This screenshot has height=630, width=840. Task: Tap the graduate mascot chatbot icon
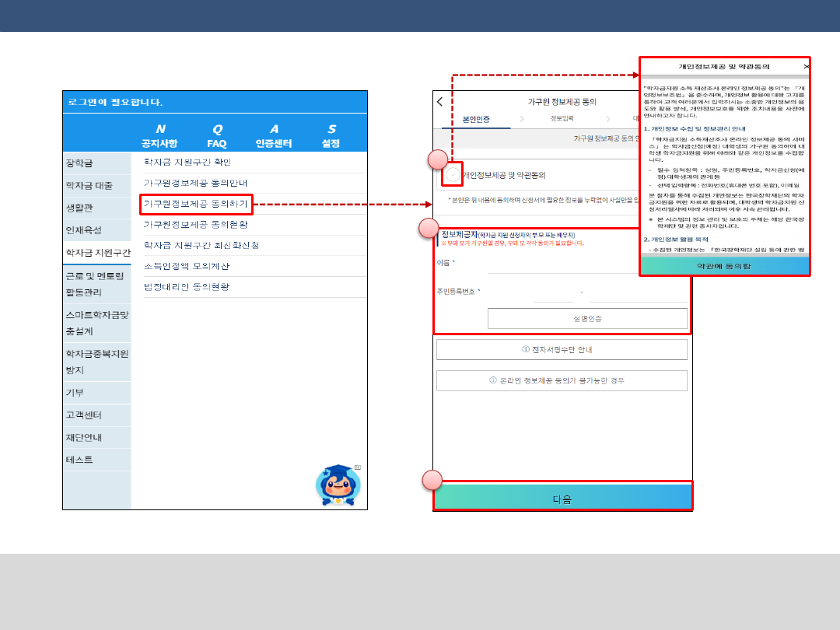point(338,486)
